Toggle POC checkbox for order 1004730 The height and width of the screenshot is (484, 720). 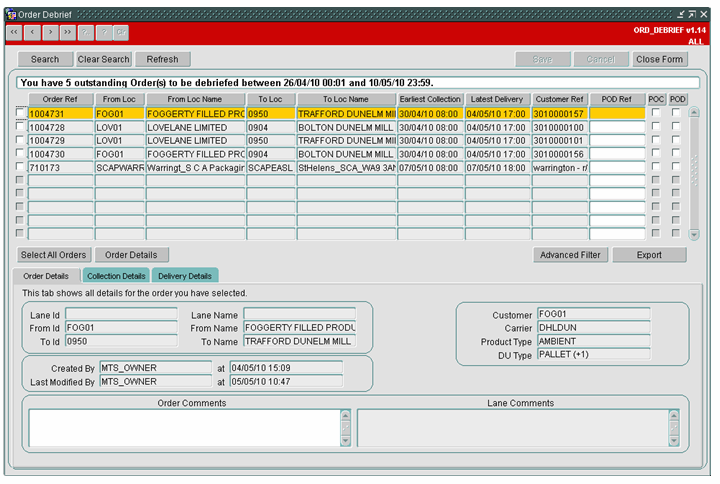click(656, 153)
